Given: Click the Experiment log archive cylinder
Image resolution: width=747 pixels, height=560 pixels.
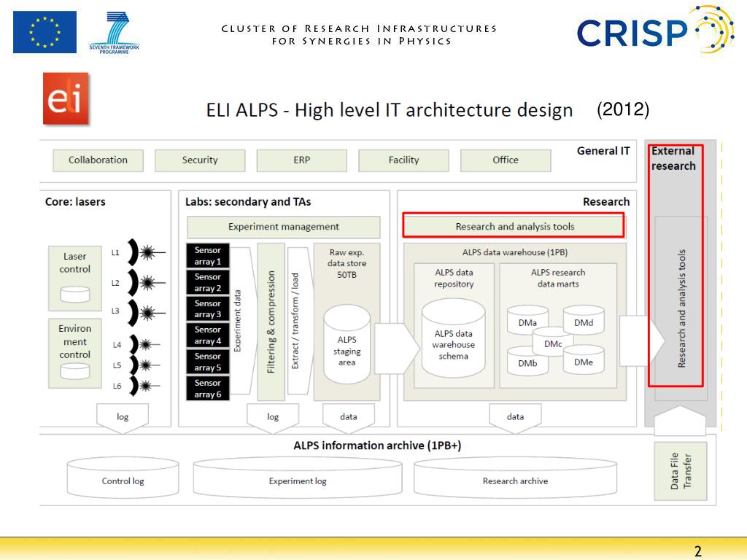Looking at the screenshot, I should click(x=298, y=478).
